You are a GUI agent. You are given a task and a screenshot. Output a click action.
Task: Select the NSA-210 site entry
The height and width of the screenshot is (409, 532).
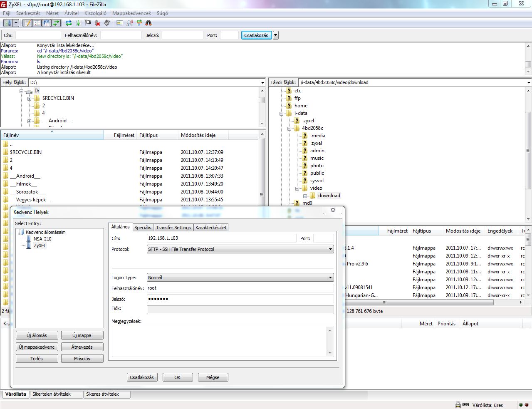pos(42,239)
